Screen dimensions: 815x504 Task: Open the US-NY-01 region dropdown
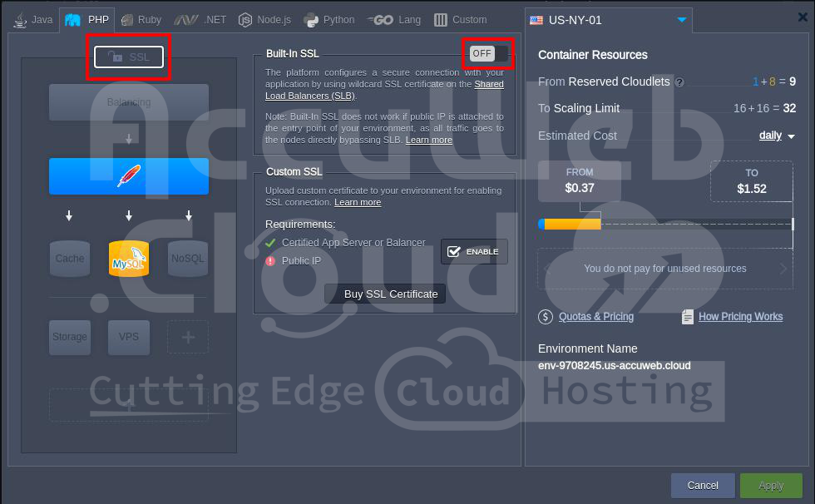(x=682, y=20)
